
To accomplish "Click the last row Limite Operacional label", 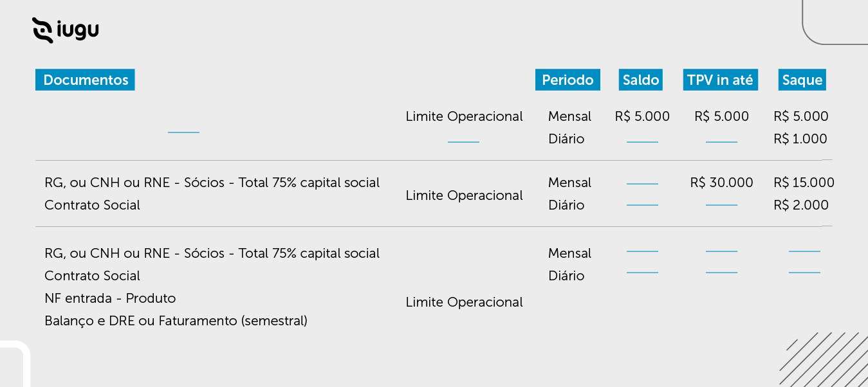I will [x=464, y=302].
